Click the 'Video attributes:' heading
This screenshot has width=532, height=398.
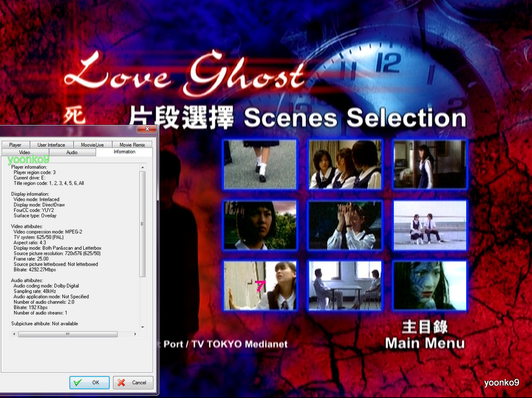click(x=27, y=226)
